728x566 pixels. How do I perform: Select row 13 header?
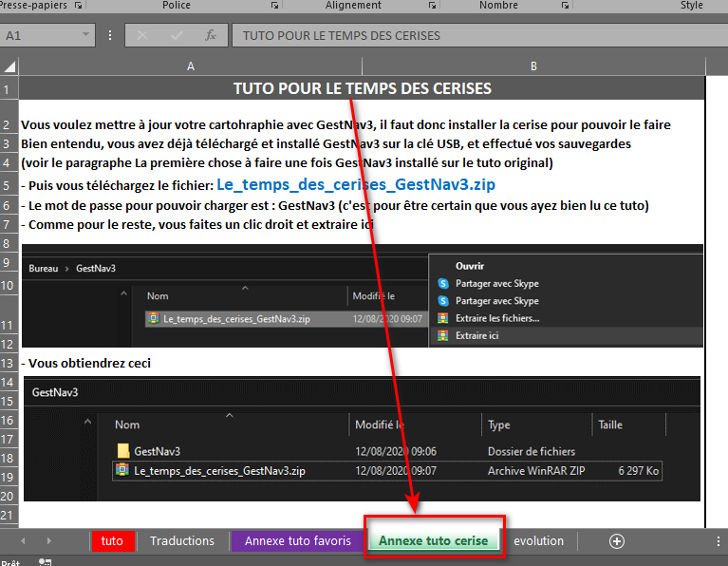7,363
